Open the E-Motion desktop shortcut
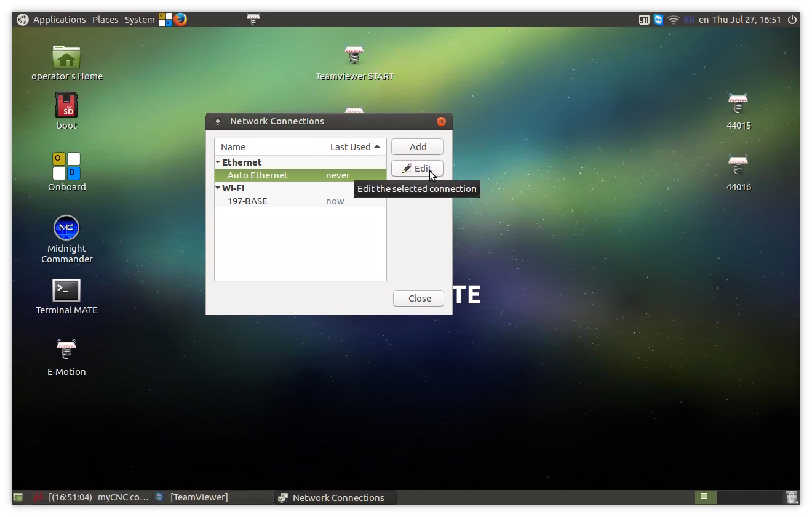Image resolution: width=812 pixels, height=517 pixels. [66, 350]
